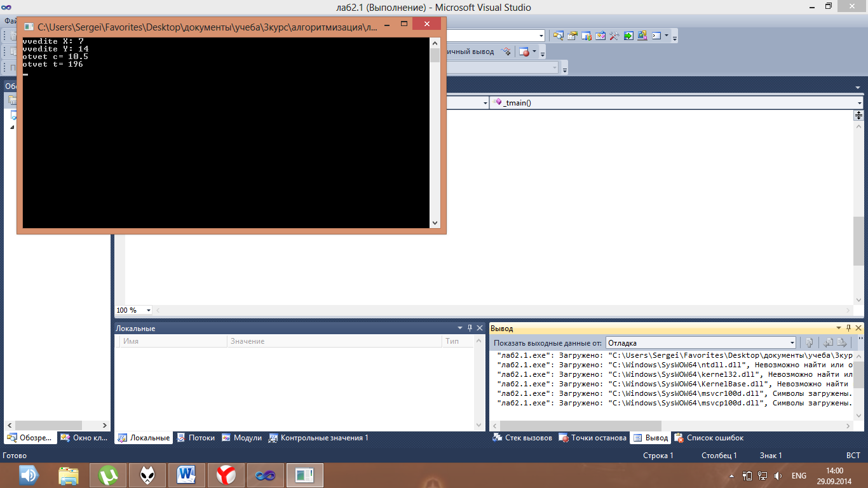Click the ВСТ insert mode indicator

(853, 456)
